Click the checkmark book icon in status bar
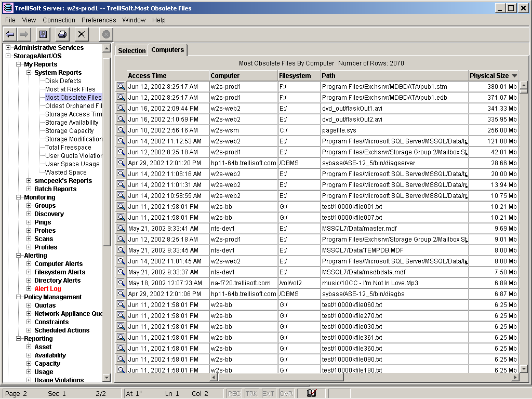 (312, 393)
